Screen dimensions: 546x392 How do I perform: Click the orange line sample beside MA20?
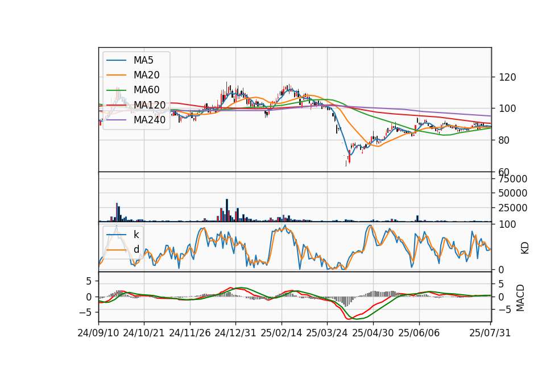(x=116, y=75)
